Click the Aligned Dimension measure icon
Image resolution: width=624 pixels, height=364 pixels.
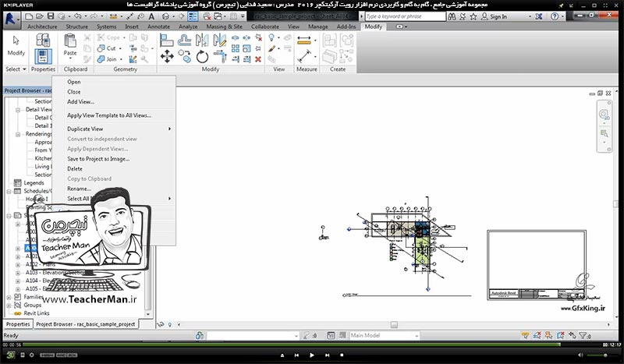point(303,40)
